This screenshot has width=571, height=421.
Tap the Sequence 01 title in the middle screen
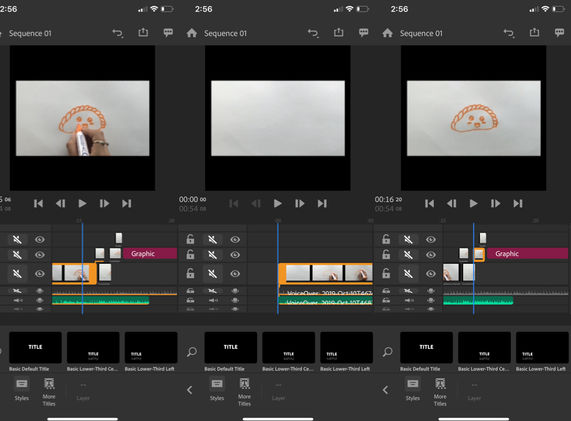point(225,34)
